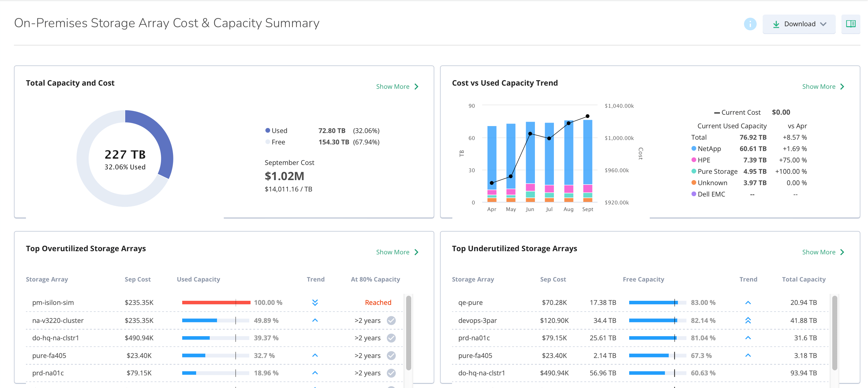Click the up trend arrow for qe-pure

[x=748, y=302]
